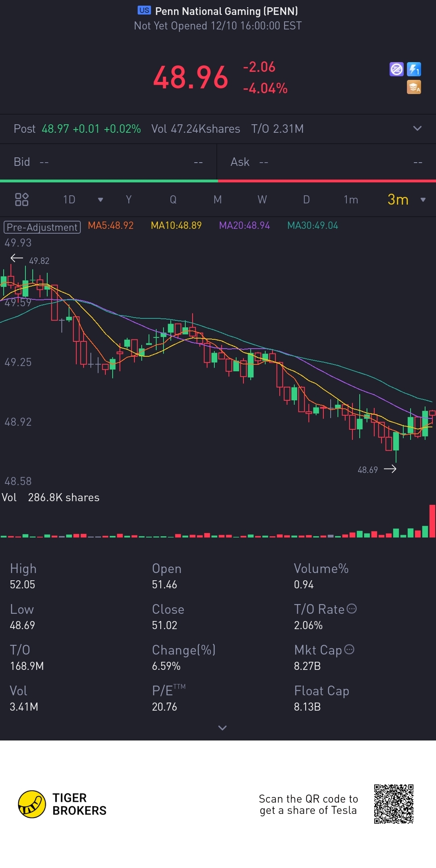This screenshot has height=868, width=436.
Task: Tap Vol 47.24Kshares text
Action: tap(195, 129)
